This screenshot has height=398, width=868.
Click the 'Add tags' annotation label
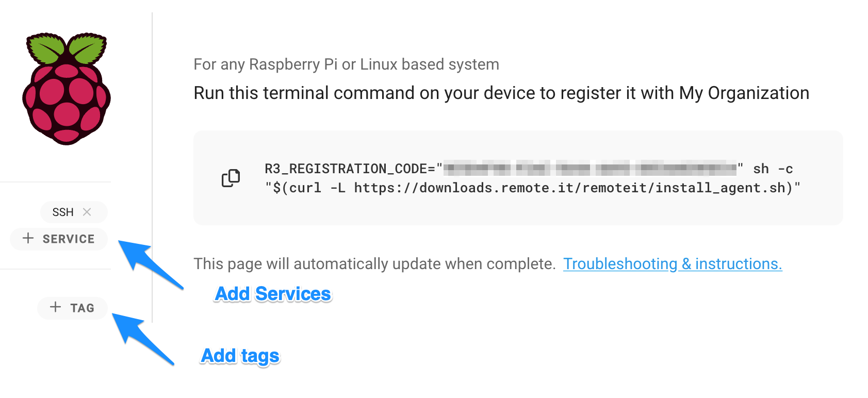(x=240, y=356)
